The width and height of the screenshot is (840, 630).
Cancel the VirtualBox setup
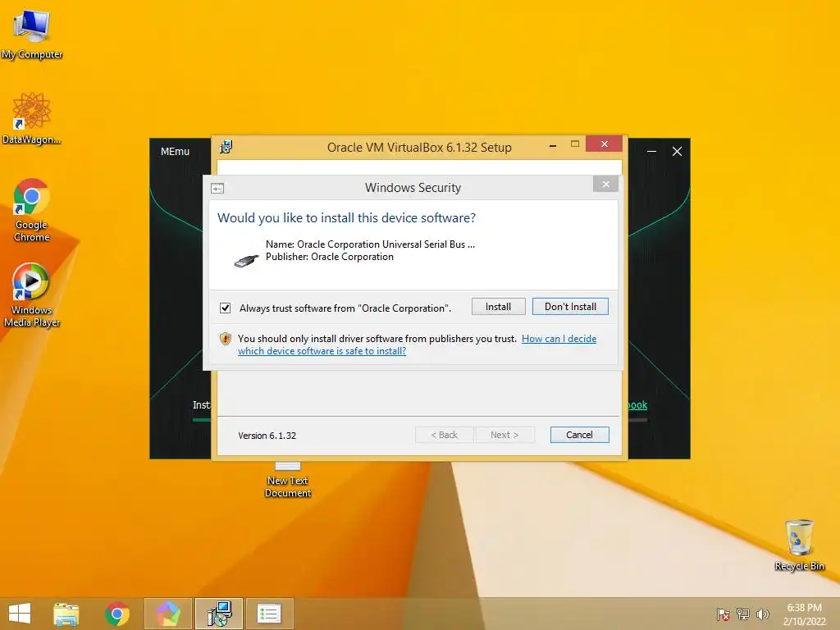coord(579,435)
